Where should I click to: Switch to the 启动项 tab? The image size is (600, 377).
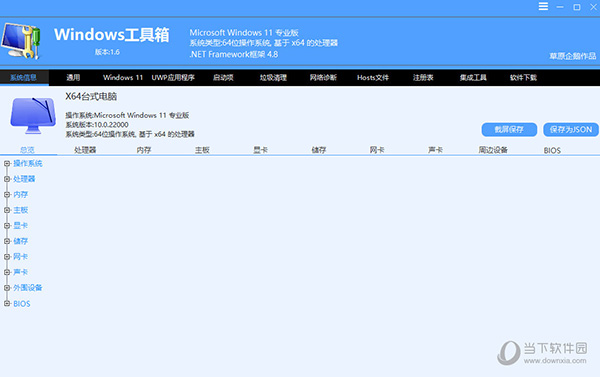click(223, 78)
